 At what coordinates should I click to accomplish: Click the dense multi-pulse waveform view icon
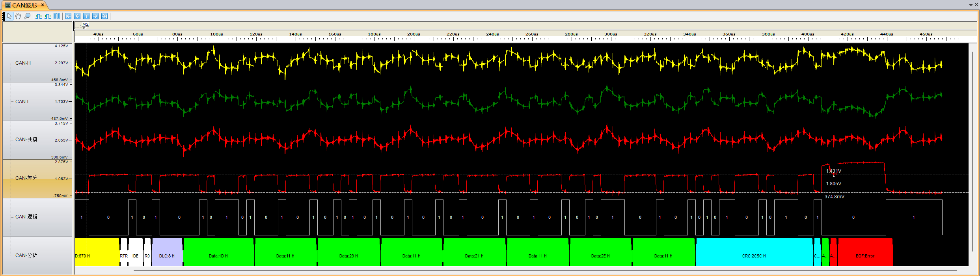57,16
